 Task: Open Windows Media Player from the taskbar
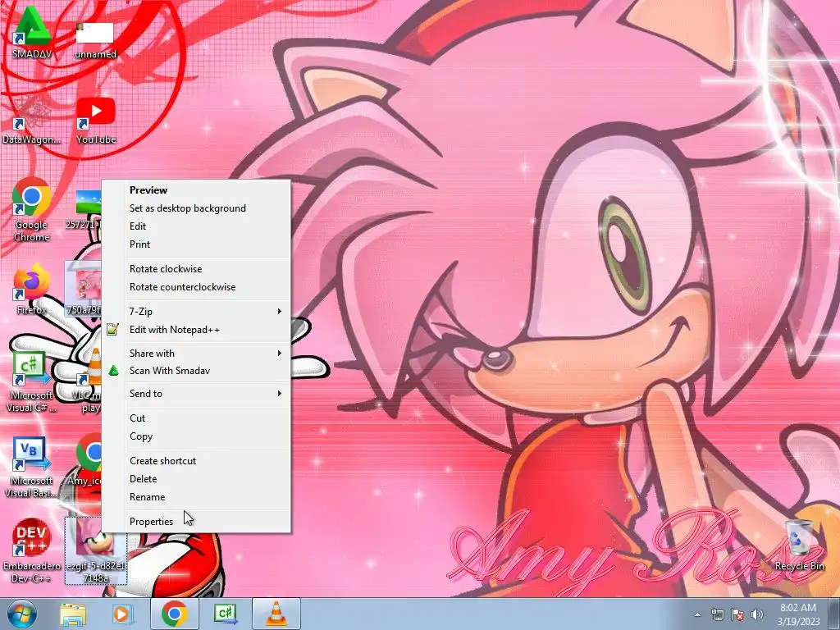[122, 614]
